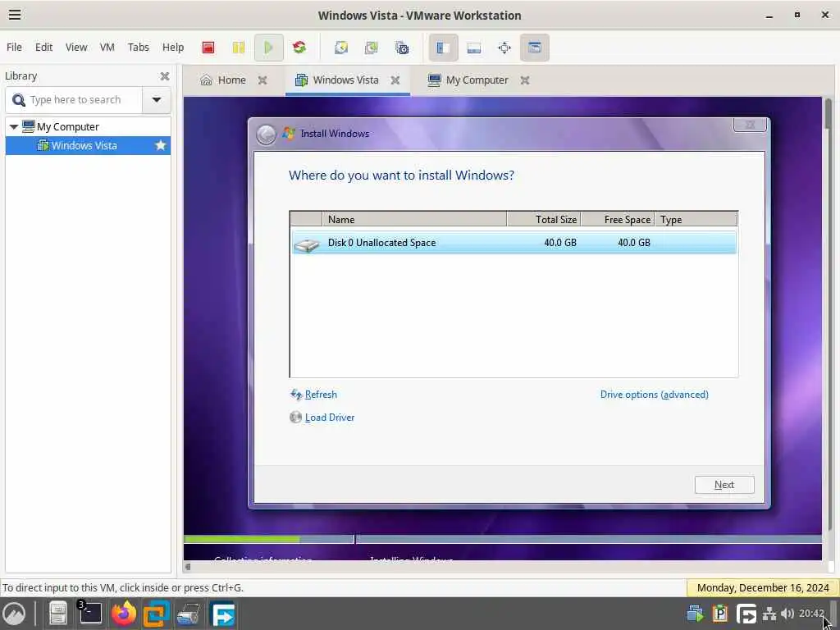Select Windows Vista in the library tree
Image resolution: width=840 pixels, height=630 pixels.
(84, 146)
